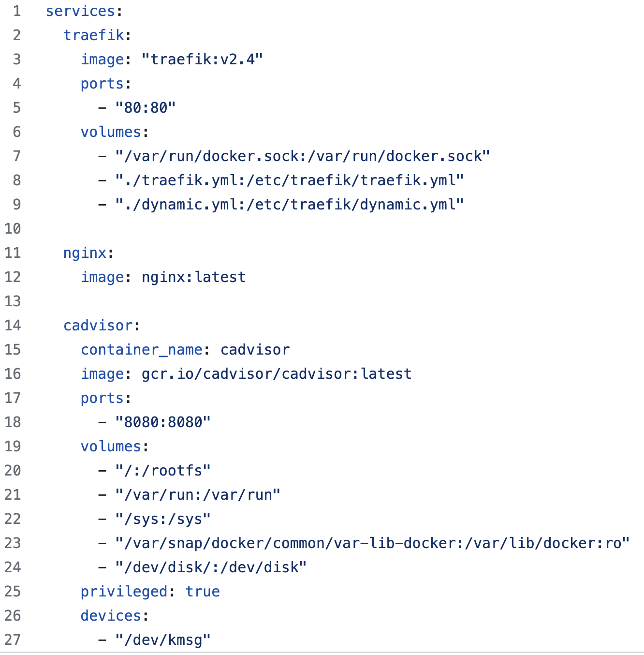Click the "devices" key

(x=111, y=616)
